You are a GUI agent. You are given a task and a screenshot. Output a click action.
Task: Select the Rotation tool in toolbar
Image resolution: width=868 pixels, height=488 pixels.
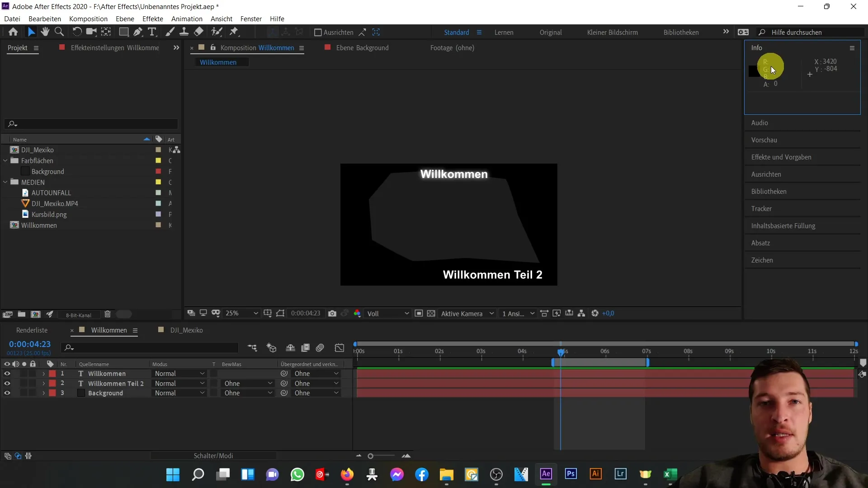coord(76,32)
